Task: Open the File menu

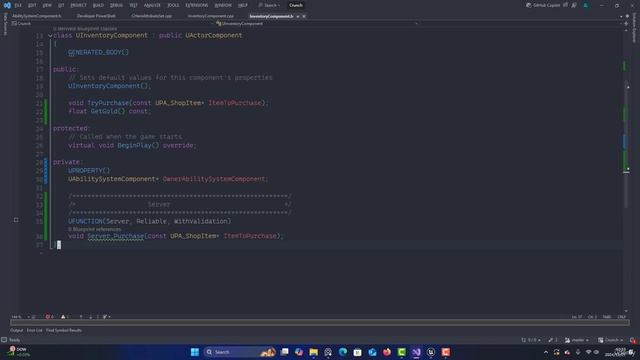Action: coord(18,5)
